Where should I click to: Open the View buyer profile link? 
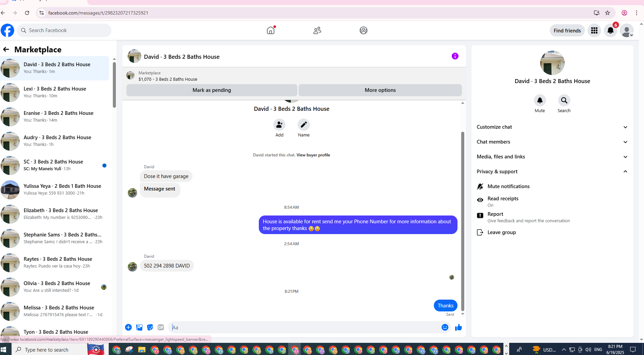(313, 155)
